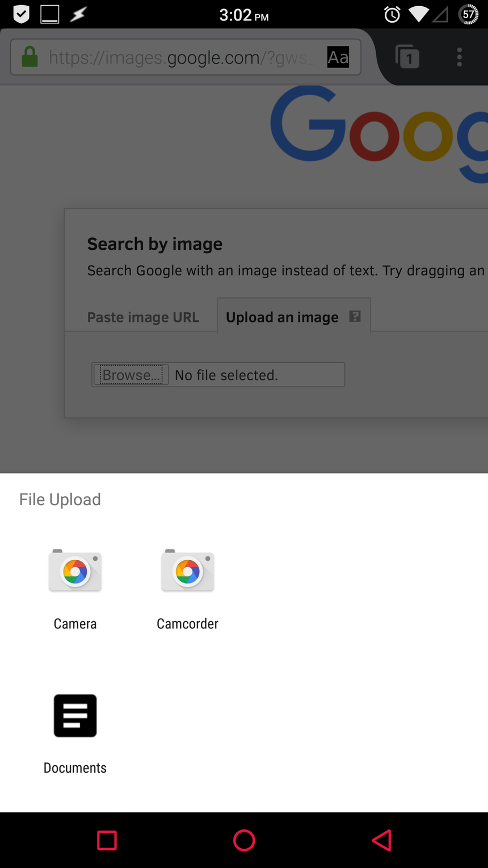This screenshot has height=868, width=488.
Task: Open the three-dot browser menu
Action: pyautogui.click(x=460, y=57)
